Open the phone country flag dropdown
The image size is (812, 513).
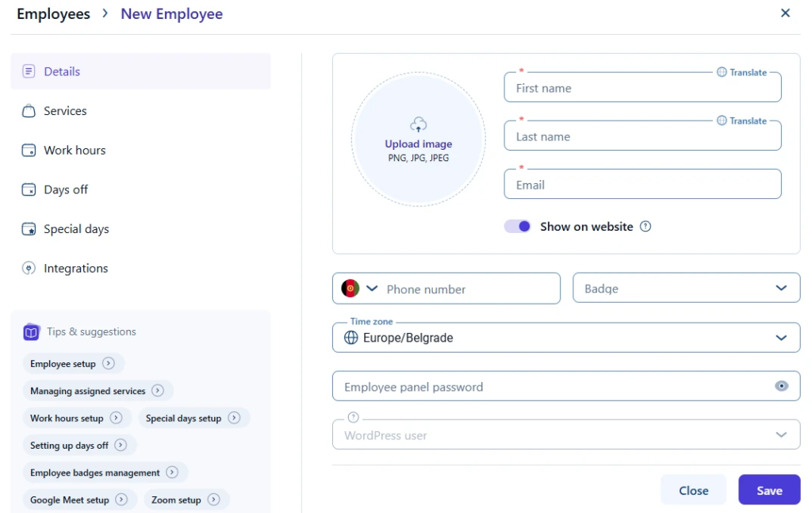pos(359,289)
